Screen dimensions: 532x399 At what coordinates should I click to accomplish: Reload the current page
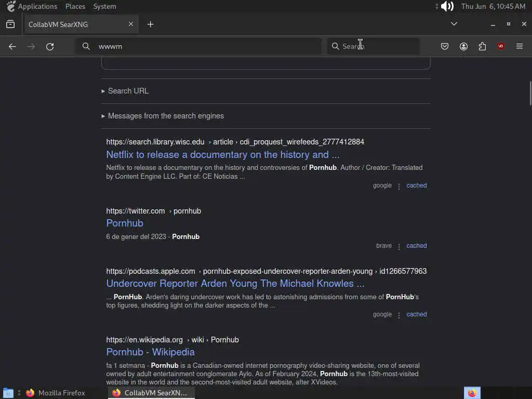coord(50,46)
